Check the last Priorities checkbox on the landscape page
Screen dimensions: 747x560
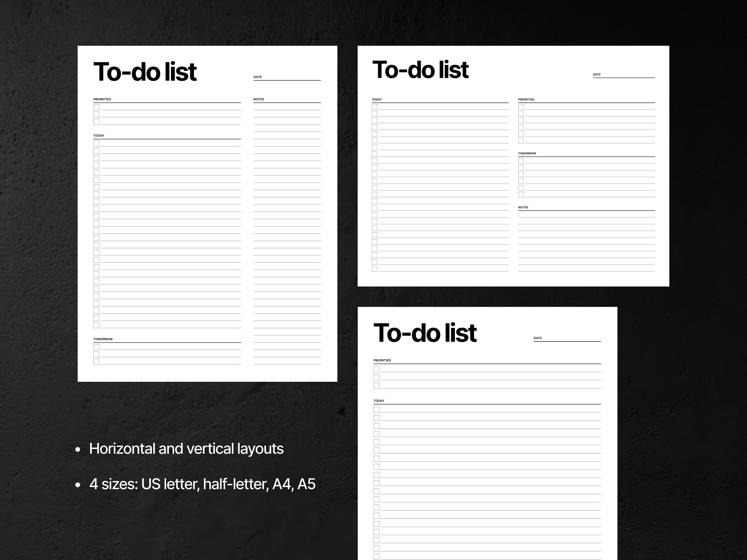click(521, 141)
